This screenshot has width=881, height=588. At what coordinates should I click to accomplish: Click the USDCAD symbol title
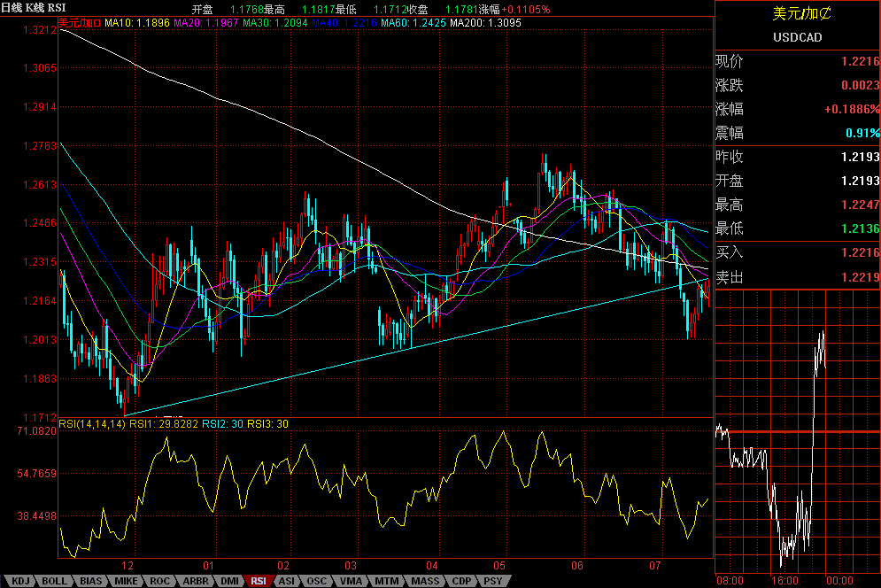797,38
